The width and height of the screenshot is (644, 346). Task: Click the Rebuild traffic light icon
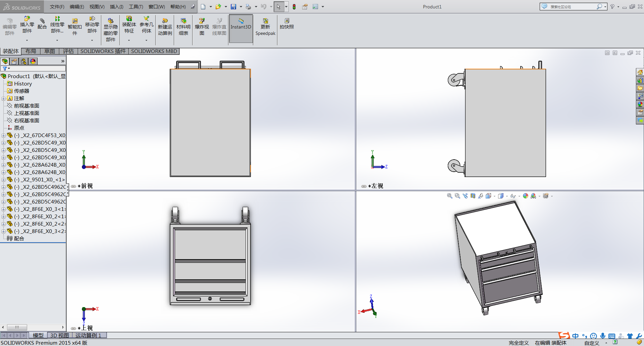coord(294,7)
